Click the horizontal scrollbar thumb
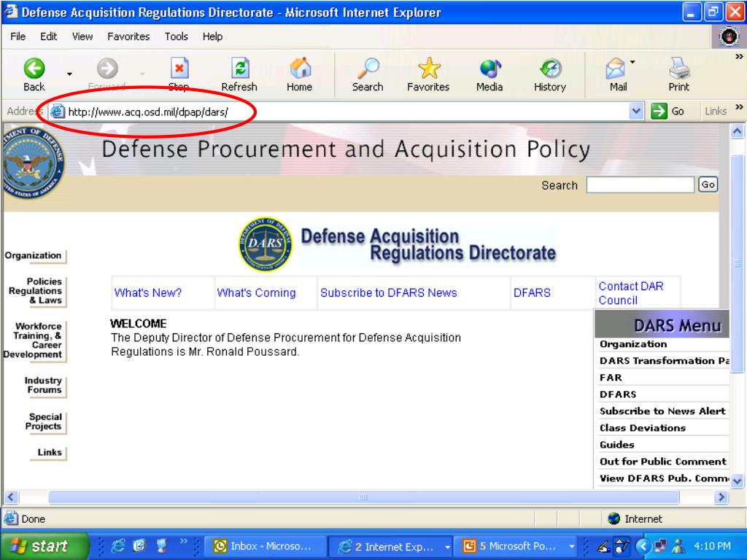The width and height of the screenshot is (747, 560). point(363,497)
